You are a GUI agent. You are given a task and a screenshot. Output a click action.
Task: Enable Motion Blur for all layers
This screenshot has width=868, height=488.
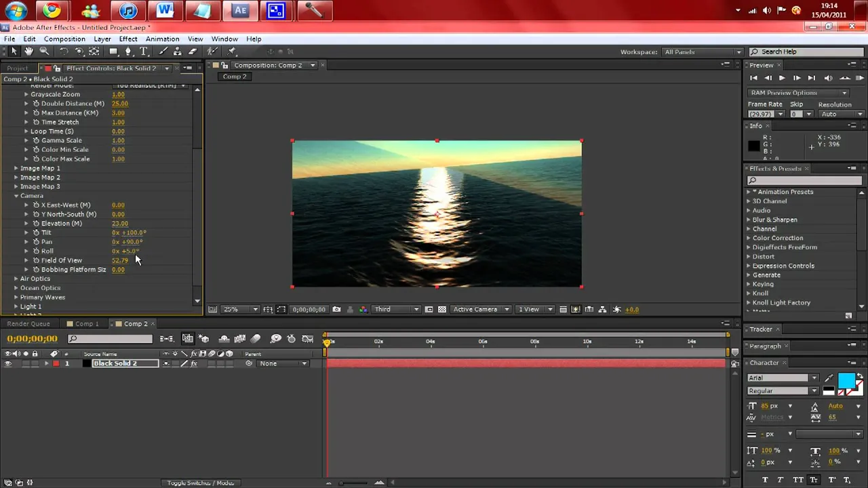(x=256, y=339)
